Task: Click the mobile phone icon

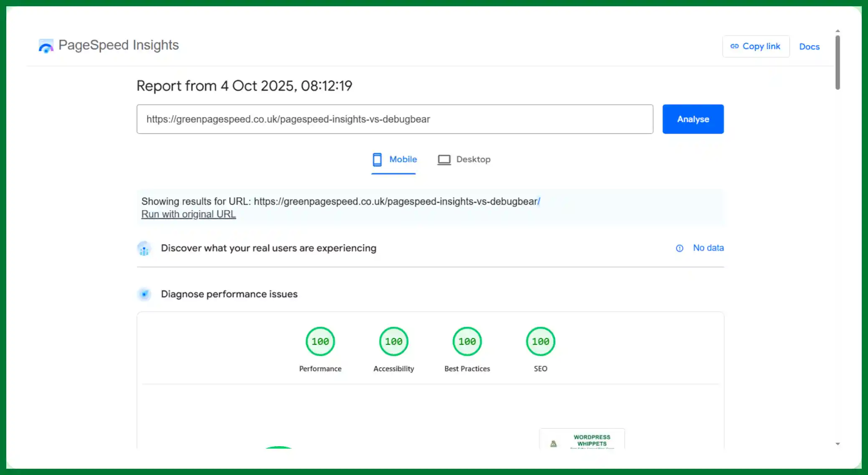Action: (x=377, y=160)
